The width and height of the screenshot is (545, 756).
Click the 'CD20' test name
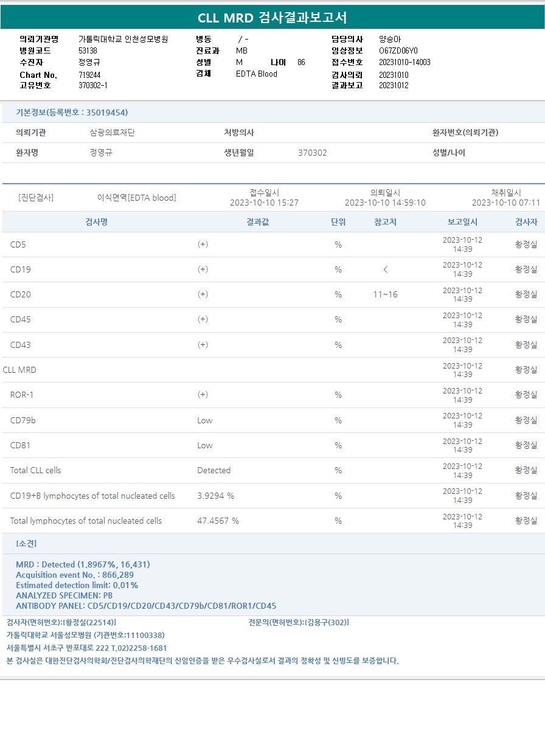click(21, 294)
